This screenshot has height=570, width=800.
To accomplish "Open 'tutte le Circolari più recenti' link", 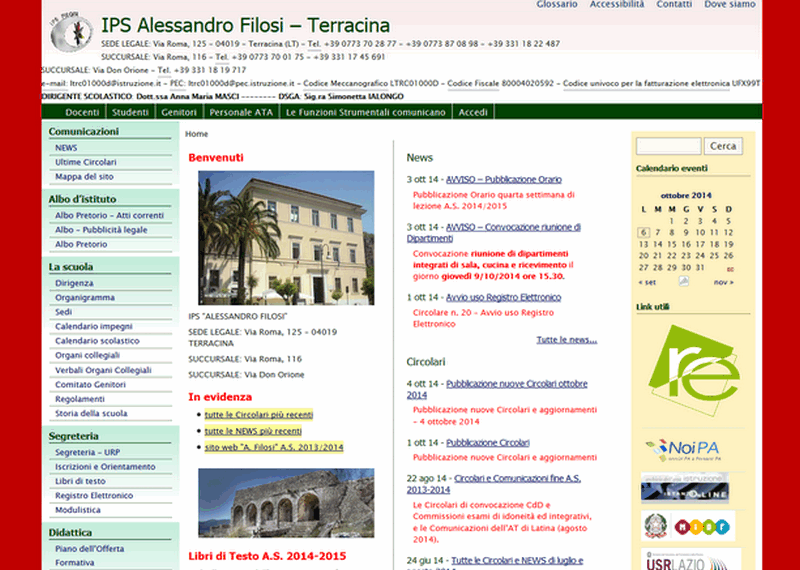I will tap(259, 414).
